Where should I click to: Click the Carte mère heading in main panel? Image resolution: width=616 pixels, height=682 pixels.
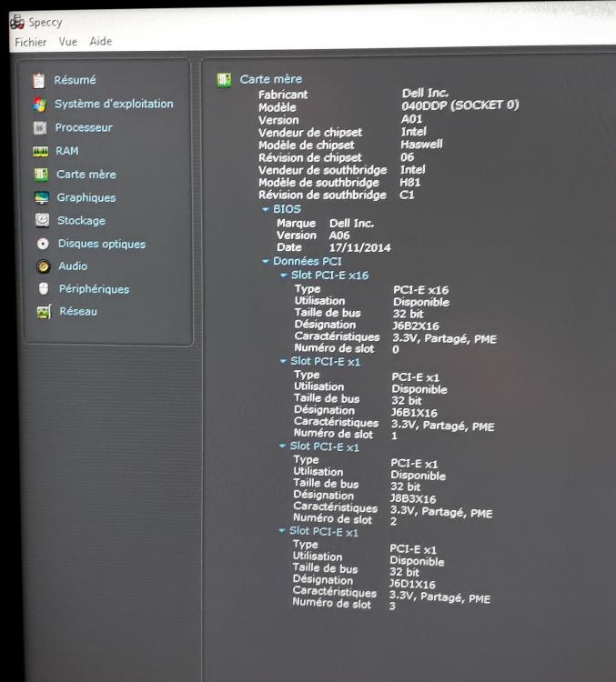[x=271, y=79]
